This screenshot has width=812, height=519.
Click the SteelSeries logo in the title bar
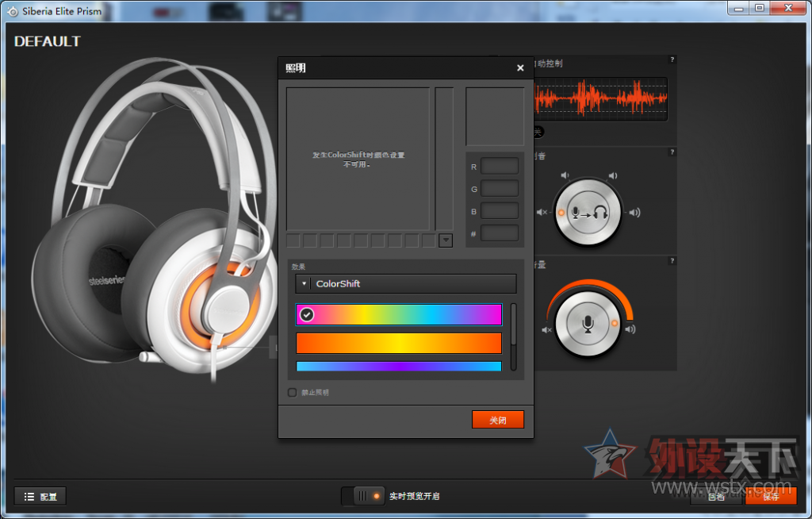tap(13, 11)
